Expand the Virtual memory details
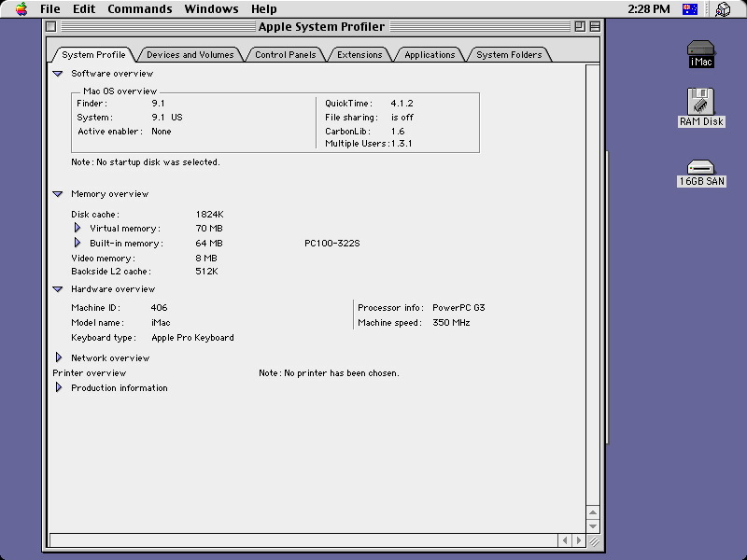The height and width of the screenshot is (560, 747). tap(78, 228)
